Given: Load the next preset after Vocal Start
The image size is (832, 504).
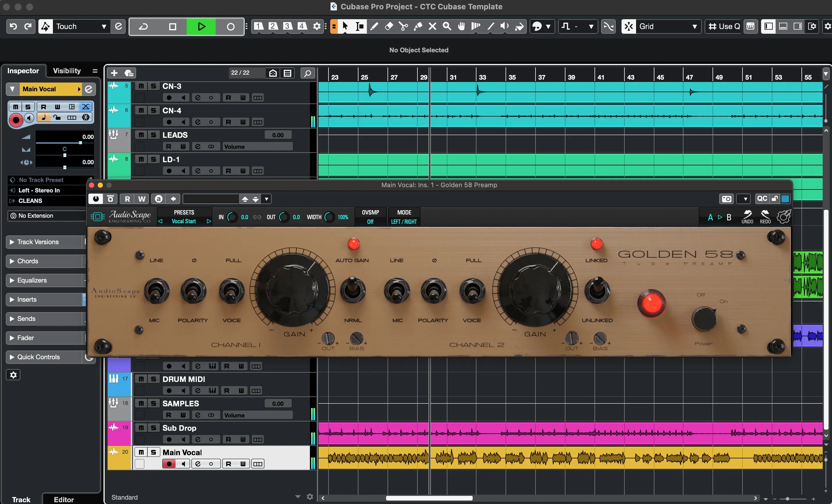Looking at the screenshot, I should point(209,221).
